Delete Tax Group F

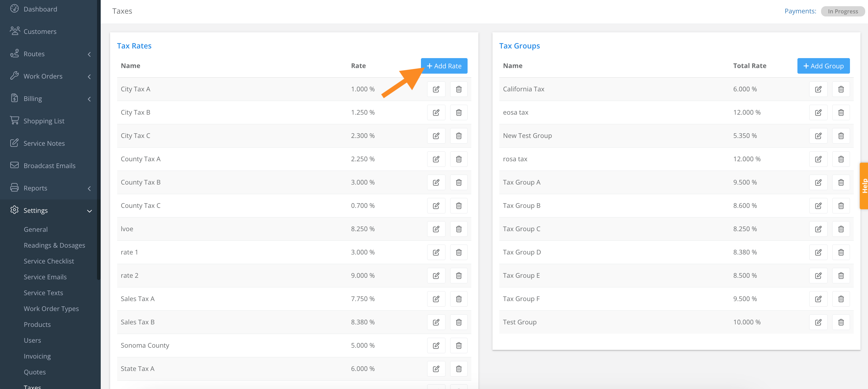coord(841,299)
